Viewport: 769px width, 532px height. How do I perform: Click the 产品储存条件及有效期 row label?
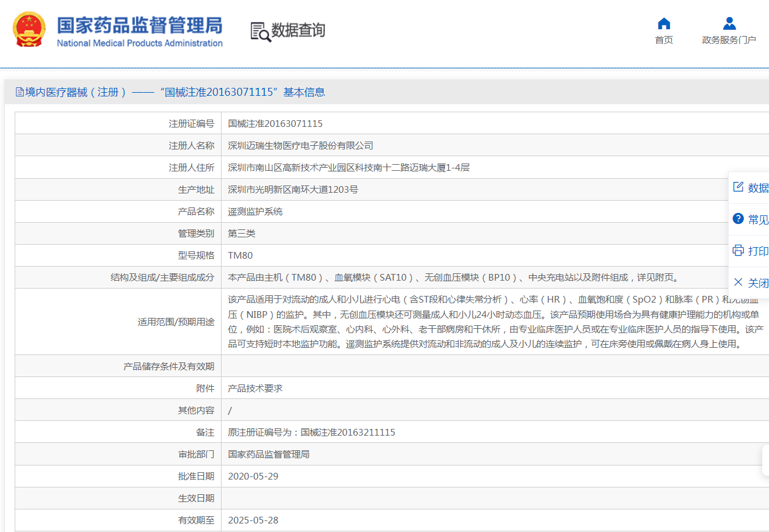pyautogui.click(x=168, y=366)
